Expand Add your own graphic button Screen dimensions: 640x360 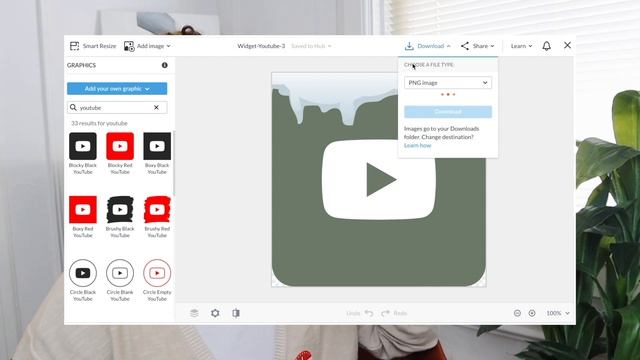[x=117, y=89]
